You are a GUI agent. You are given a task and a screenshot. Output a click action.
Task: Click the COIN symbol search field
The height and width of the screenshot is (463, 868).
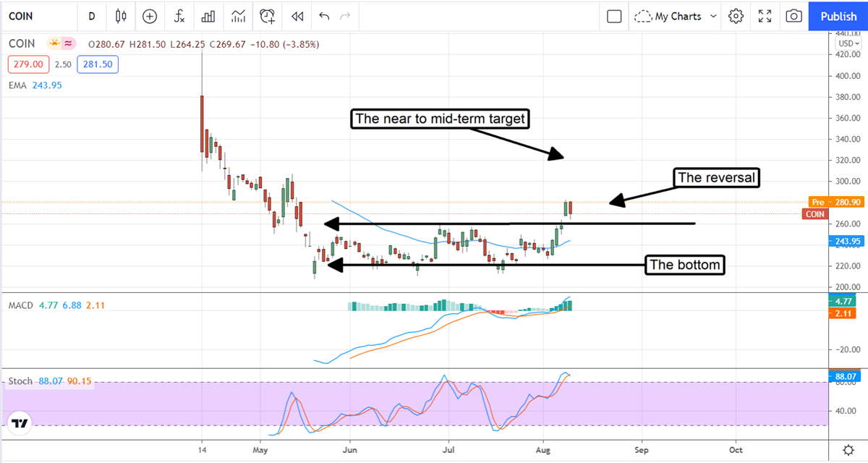pyautogui.click(x=36, y=16)
